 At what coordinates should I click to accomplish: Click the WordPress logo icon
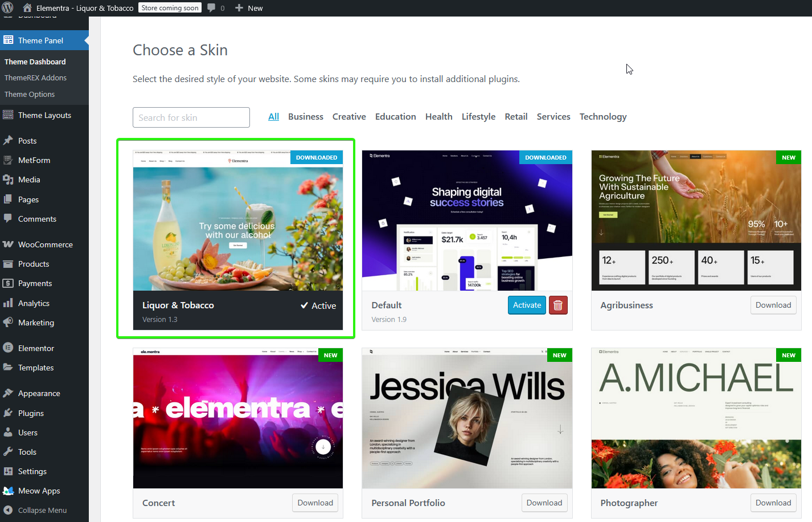[8, 8]
